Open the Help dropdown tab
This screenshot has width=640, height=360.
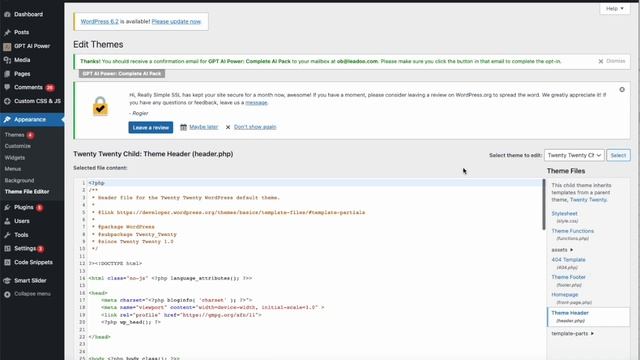(615, 9)
